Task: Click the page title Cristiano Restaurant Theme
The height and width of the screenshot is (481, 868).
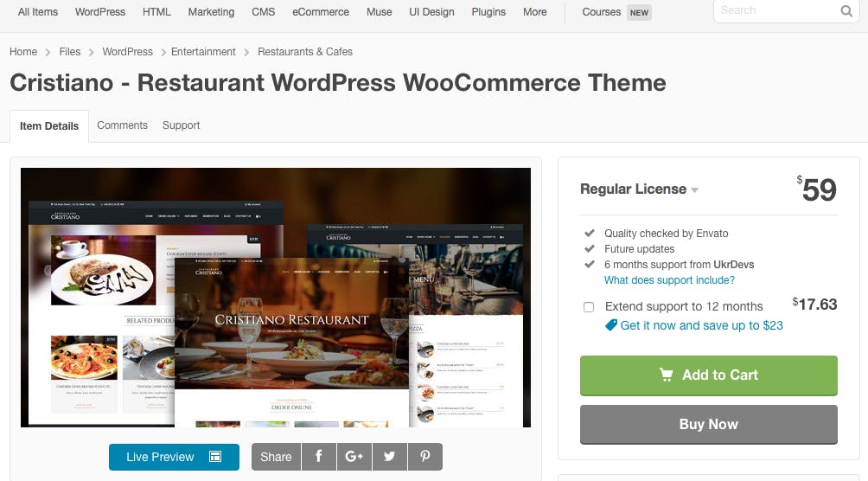Action: click(x=338, y=82)
